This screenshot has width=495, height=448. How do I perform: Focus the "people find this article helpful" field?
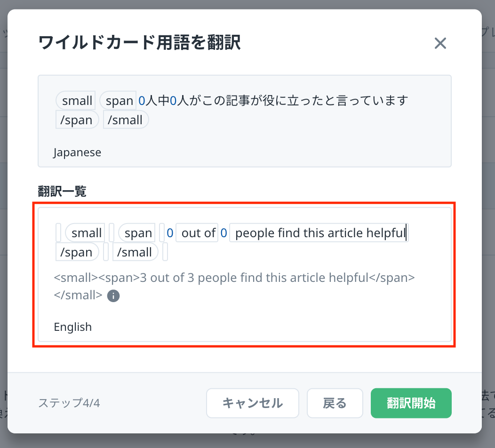(x=320, y=233)
